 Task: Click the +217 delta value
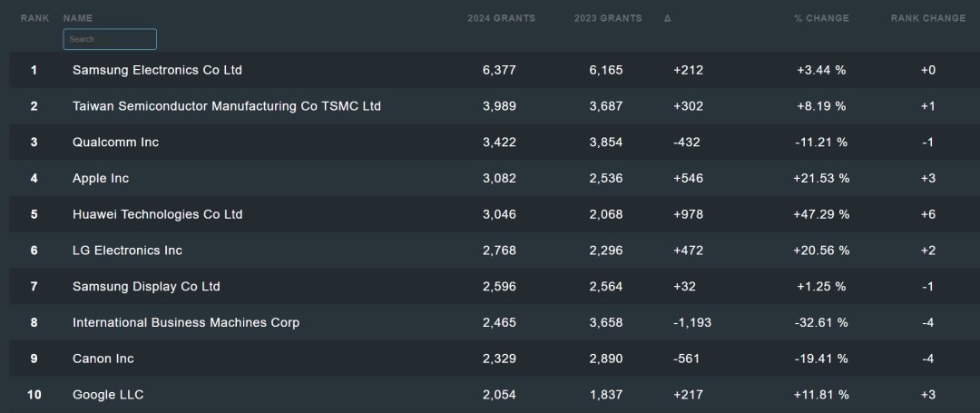[688, 396]
